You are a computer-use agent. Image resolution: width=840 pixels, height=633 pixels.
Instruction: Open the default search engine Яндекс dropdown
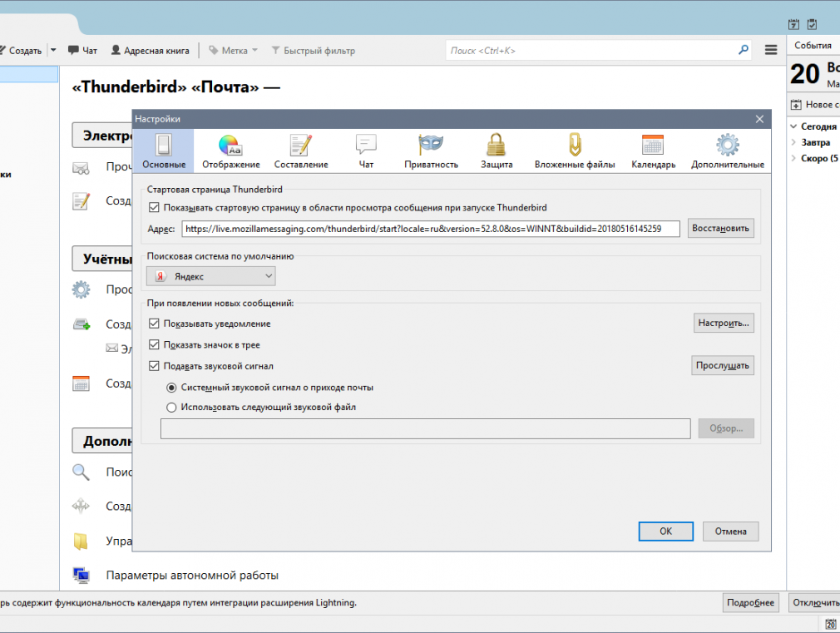point(211,276)
